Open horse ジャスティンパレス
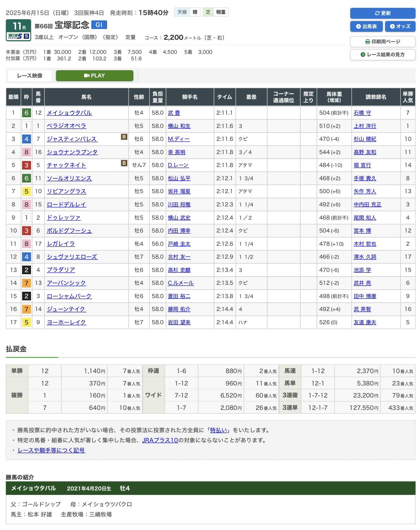 click(72, 139)
